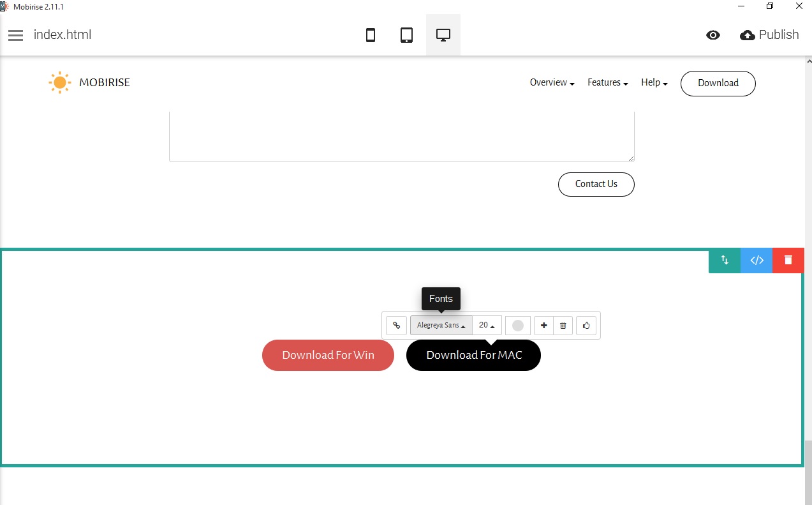Add a new button with the plus icon
The height and width of the screenshot is (505, 812).
(543, 325)
